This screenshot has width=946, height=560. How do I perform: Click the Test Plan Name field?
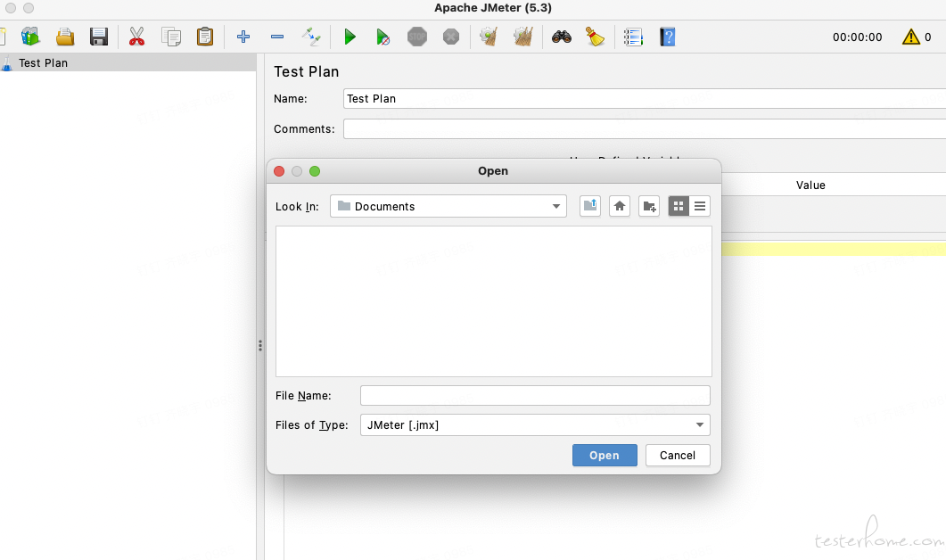click(645, 98)
